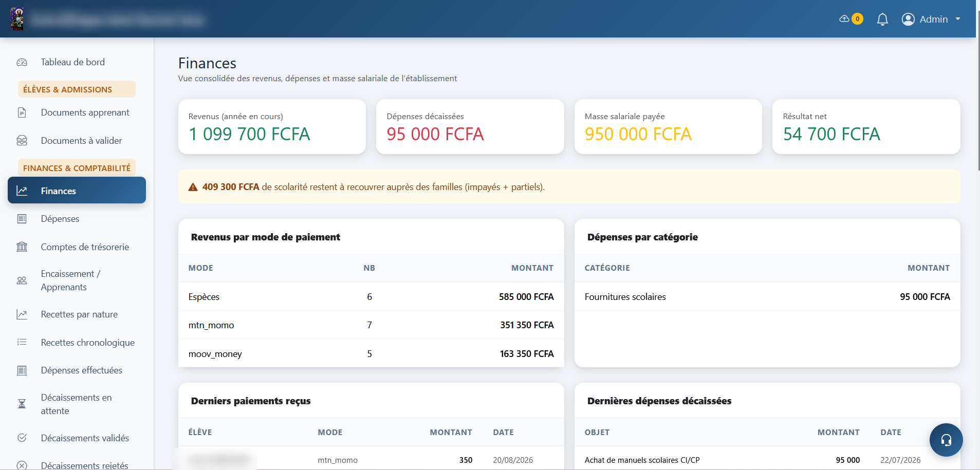Click the Dépenses effectuées table icon
Image resolution: width=980 pixels, height=470 pixels.
pos(22,370)
